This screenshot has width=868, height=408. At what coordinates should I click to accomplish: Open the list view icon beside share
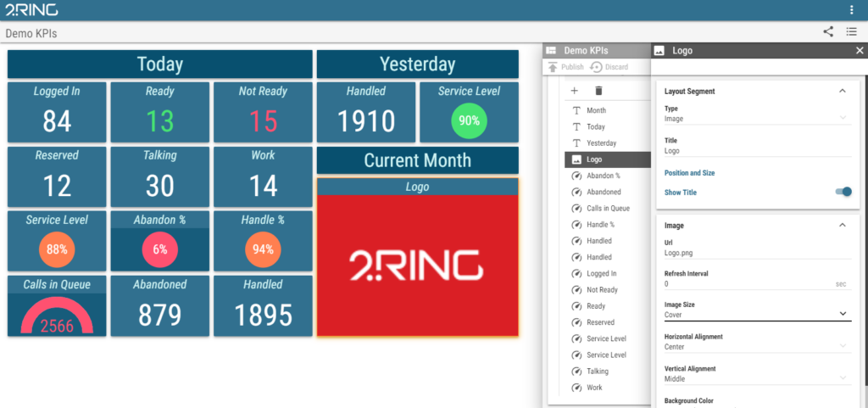[851, 32]
